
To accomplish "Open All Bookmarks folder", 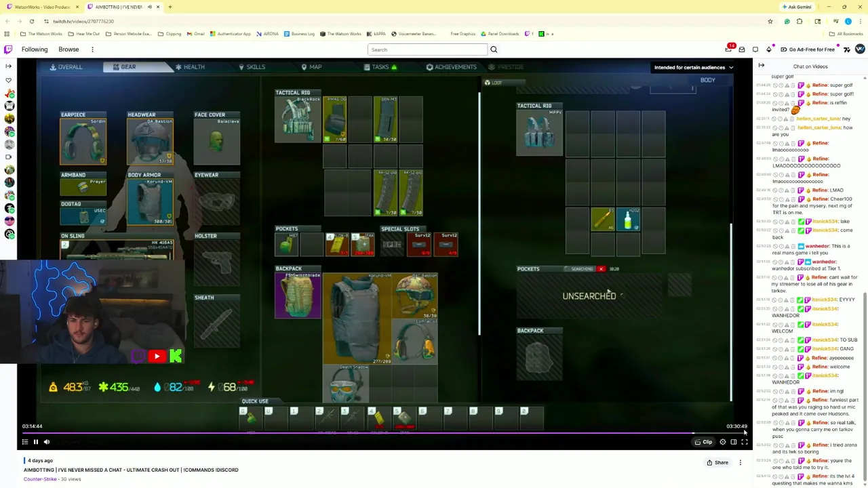I will click(x=846, y=34).
